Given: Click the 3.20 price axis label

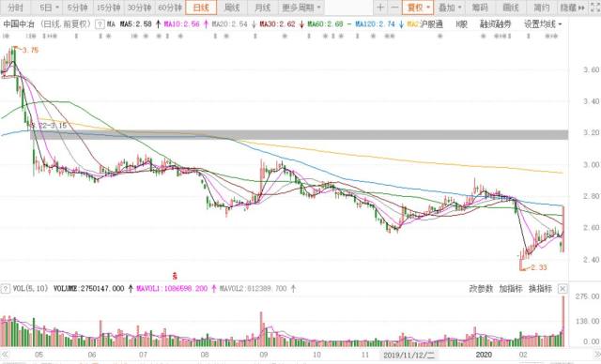Looking at the screenshot, I should [x=591, y=133].
